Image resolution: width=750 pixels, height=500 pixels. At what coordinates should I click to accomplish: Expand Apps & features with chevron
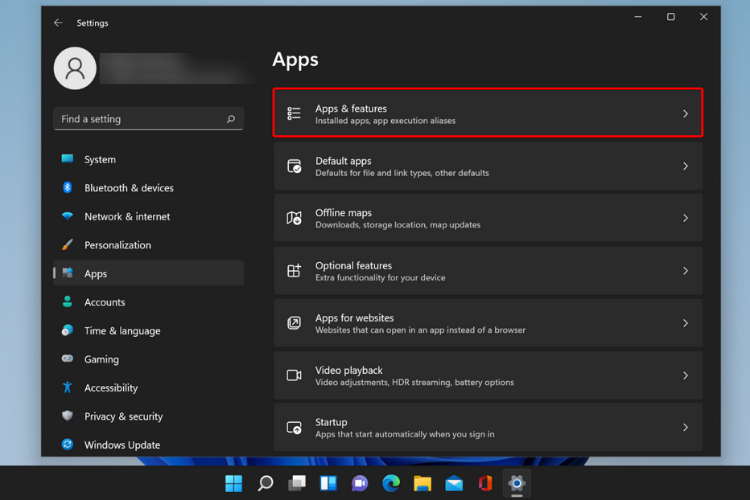[685, 114]
